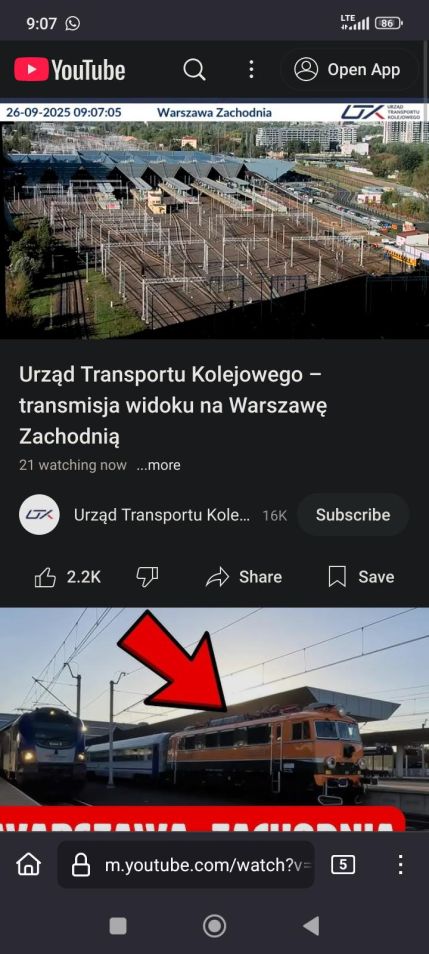Dislike the video with thumbs-down
The width and height of the screenshot is (429, 954).
(x=147, y=577)
